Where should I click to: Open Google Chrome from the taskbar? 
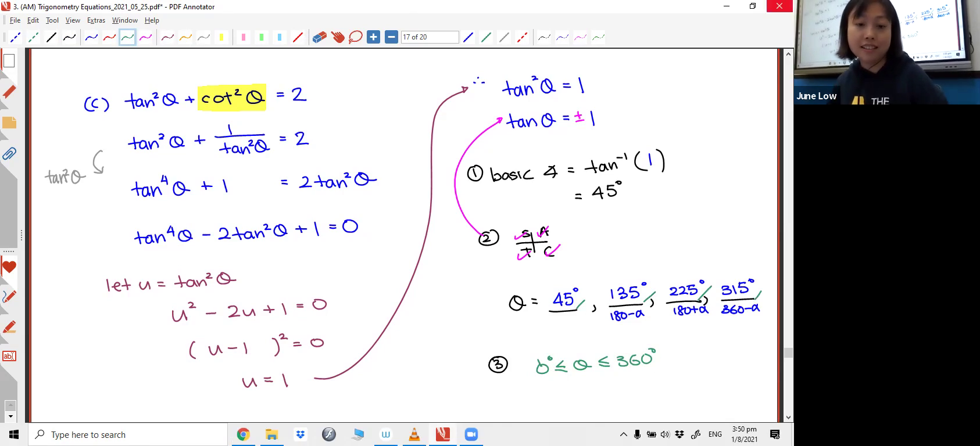(x=244, y=434)
